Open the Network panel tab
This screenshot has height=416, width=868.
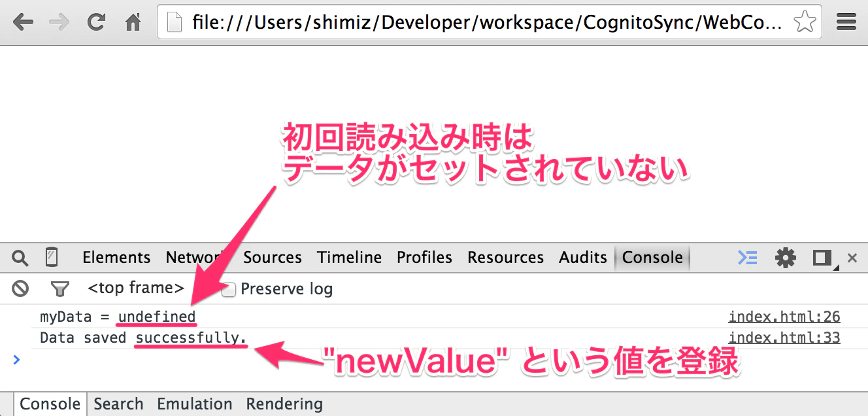click(195, 258)
